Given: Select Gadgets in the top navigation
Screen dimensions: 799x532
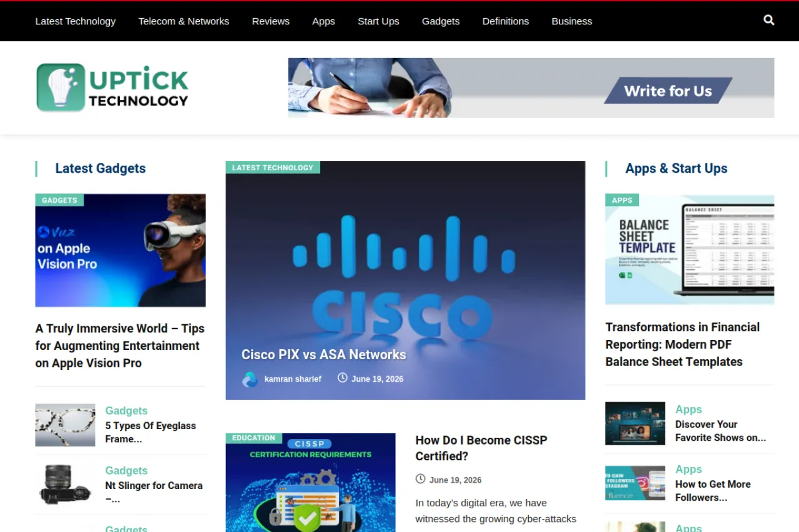Looking at the screenshot, I should (441, 21).
